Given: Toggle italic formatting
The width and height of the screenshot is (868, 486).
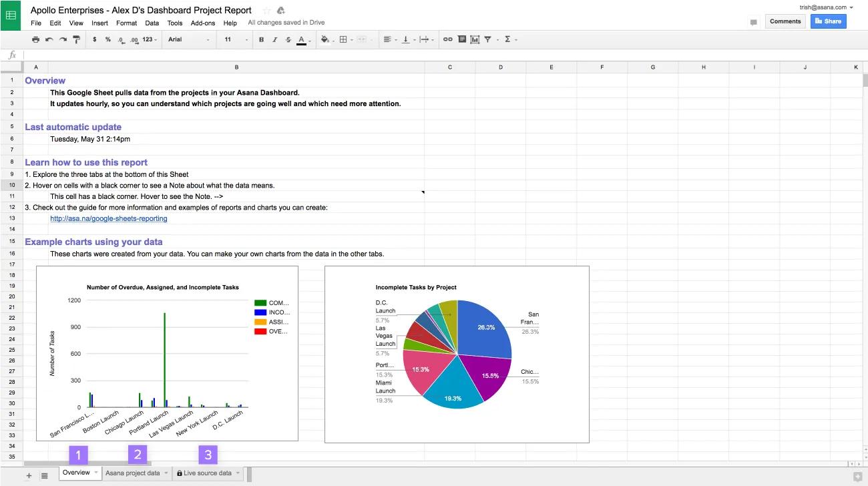Looking at the screenshot, I should 274,39.
